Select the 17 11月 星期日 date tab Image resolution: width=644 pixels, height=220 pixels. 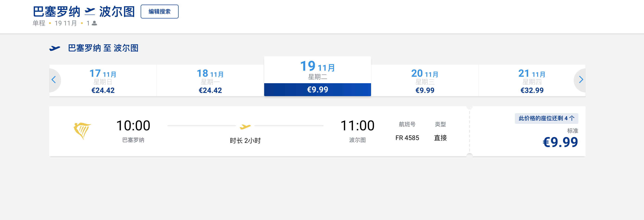(x=103, y=80)
